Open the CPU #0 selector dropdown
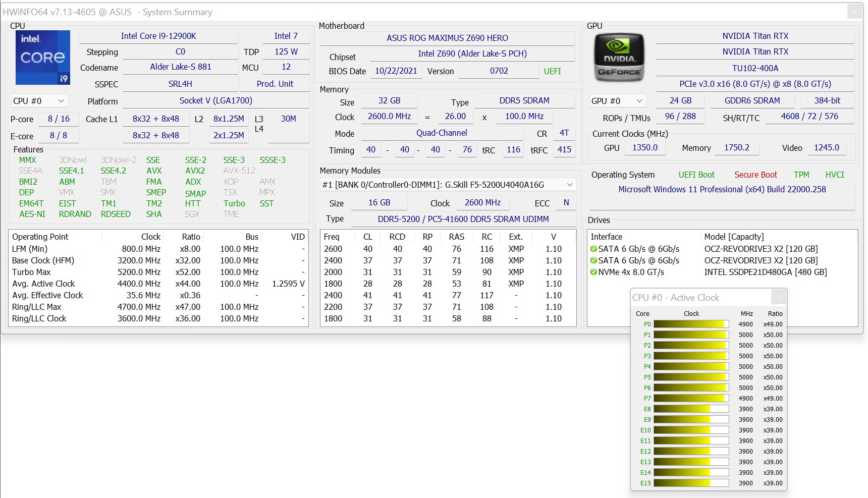This screenshot has height=498, width=868. pyautogui.click(x=39, y=101)
